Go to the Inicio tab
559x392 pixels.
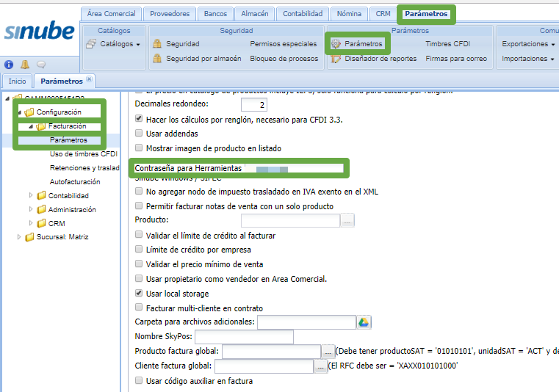pos(17,81)
